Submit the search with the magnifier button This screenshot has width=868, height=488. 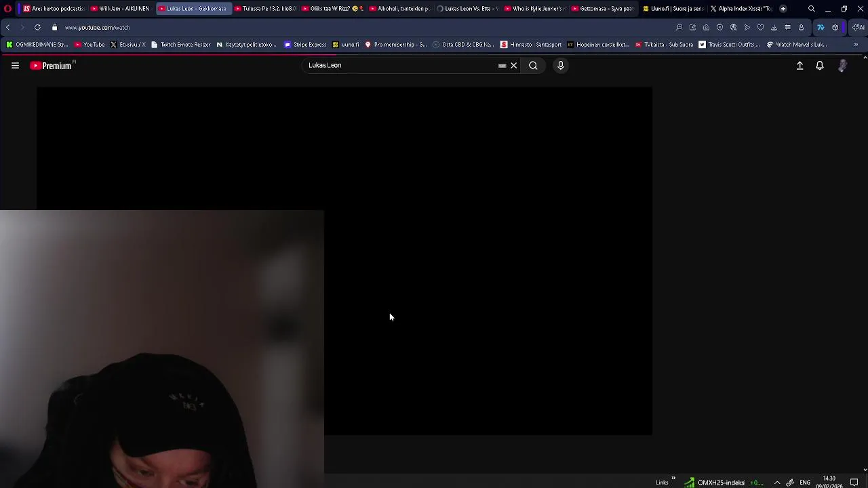click(x=533, y=66)
